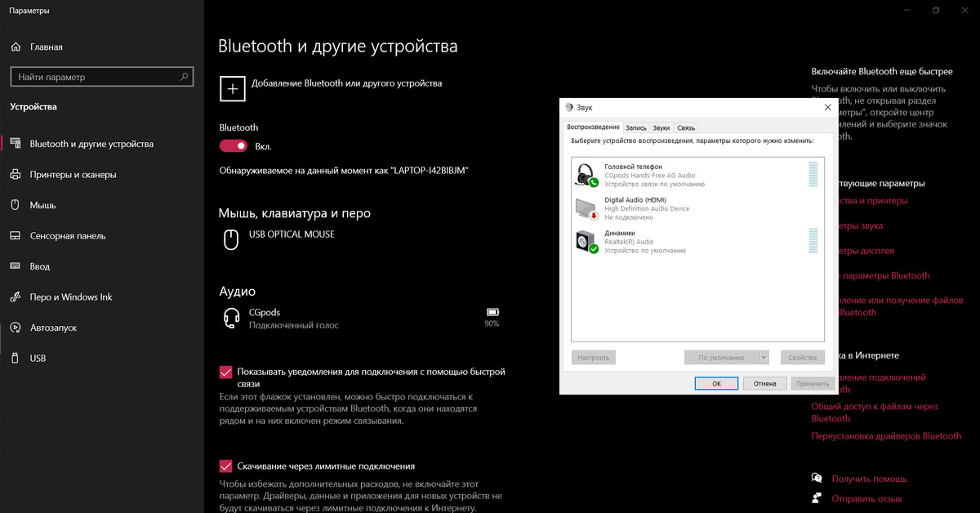Click the USB OPTICAL MOUSE device name
The width and height of the screenshot is (980, 513).
[x=292, y=234]
